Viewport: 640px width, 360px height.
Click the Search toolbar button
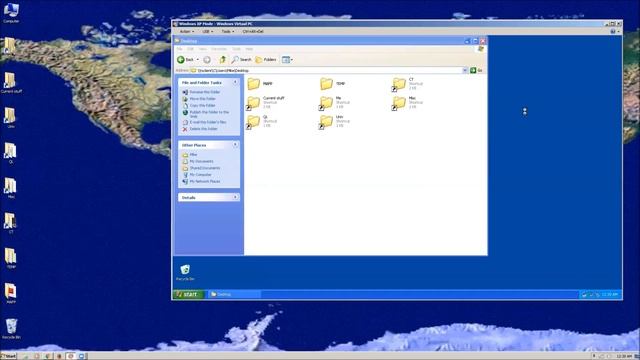tap(242, 60)
